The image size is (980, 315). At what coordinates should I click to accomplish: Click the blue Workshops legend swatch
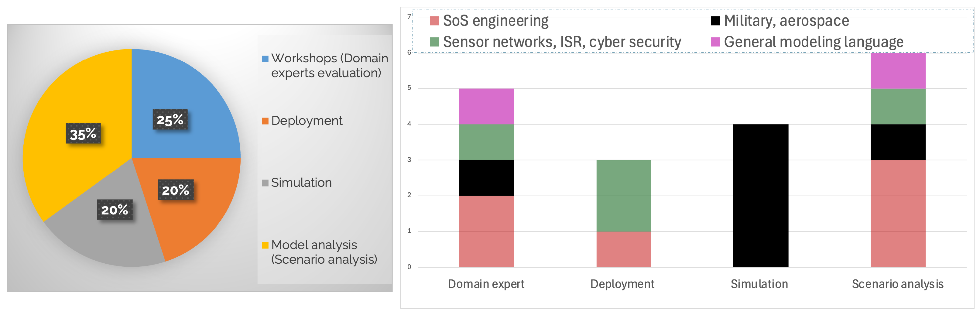[265, 59]
